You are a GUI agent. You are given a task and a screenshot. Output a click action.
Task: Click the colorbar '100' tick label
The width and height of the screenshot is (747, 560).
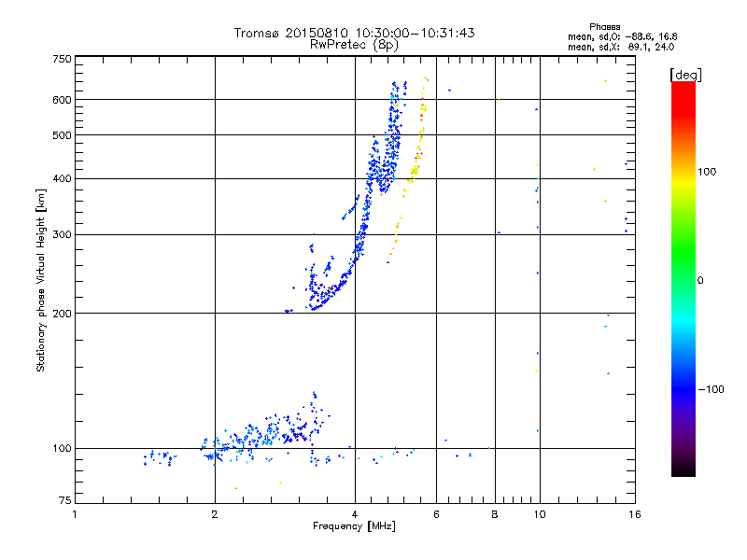707,172
